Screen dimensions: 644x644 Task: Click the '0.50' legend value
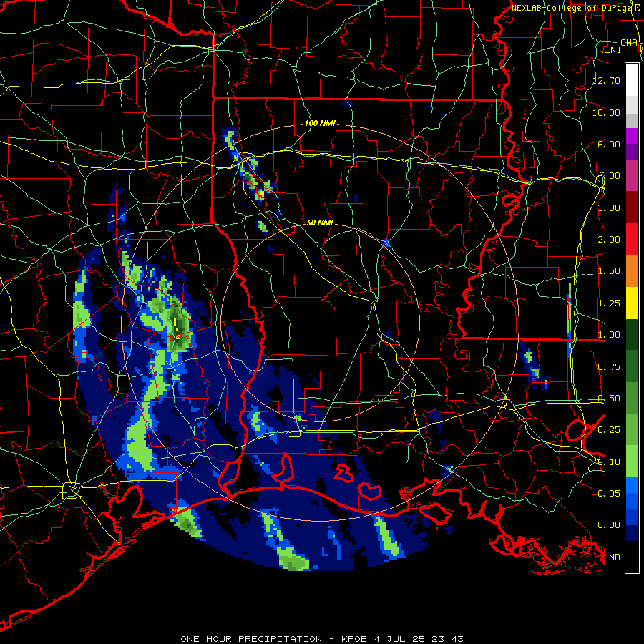(x=609, y=398)
